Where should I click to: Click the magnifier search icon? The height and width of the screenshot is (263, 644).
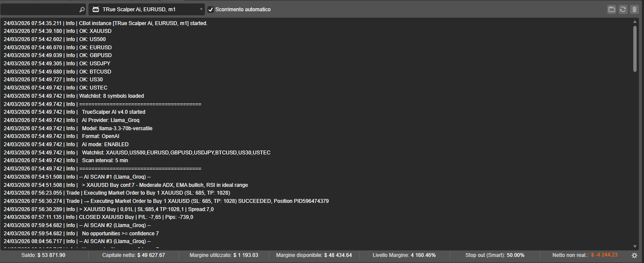(x=82, y=10)
